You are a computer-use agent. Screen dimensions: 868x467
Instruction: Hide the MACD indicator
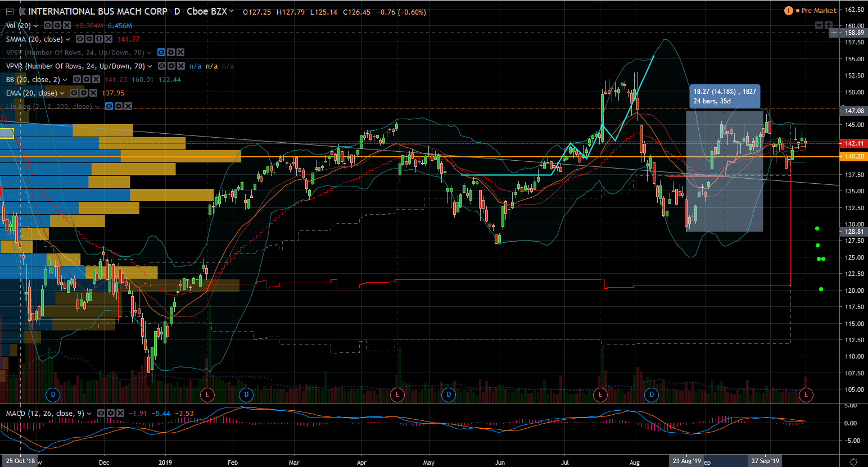101,413
